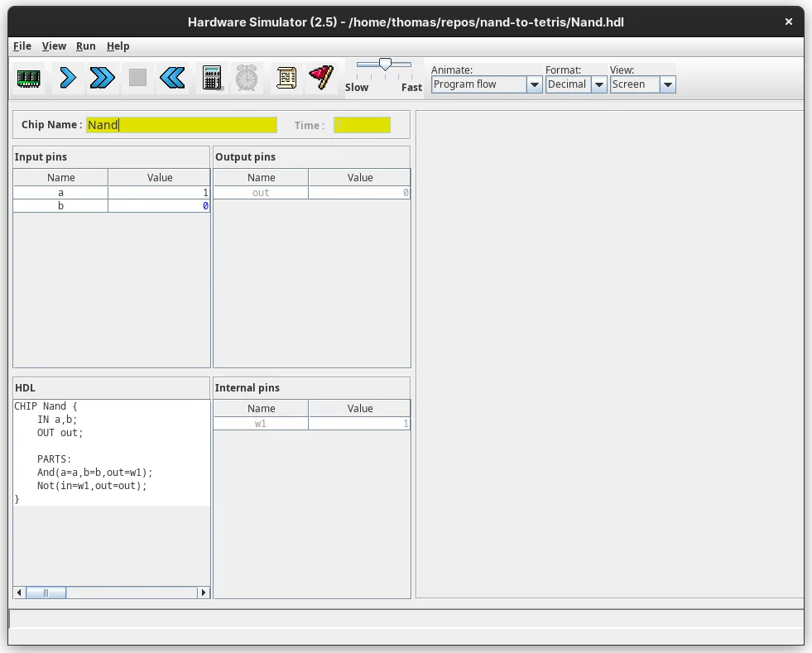Open the Run menu

(x=86, y=46)
